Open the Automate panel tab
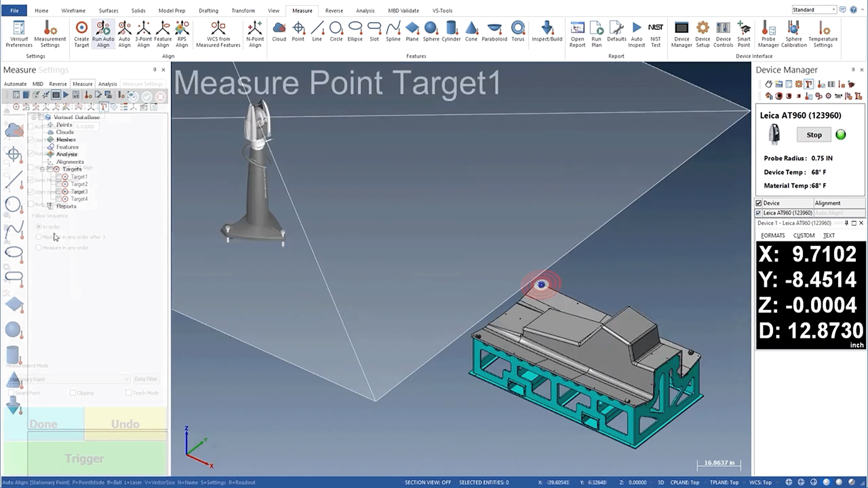The width and height of the screenshot is (868, 488). (15, 84)
